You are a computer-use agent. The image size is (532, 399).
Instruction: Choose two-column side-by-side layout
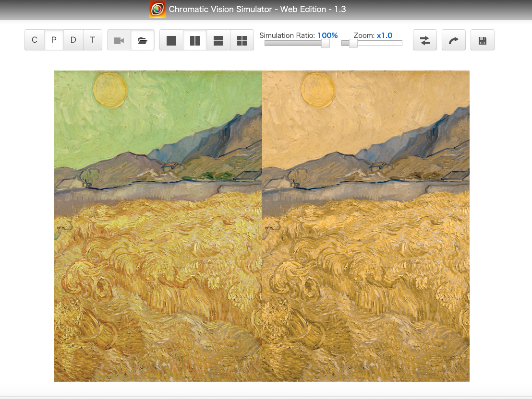pos(195,40)
